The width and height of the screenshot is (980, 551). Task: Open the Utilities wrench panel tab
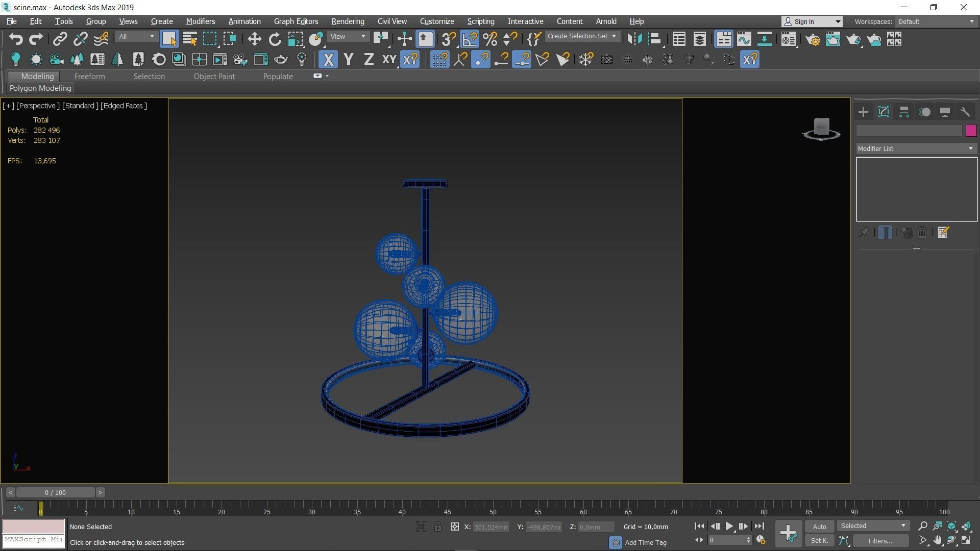tap(965, 112)
